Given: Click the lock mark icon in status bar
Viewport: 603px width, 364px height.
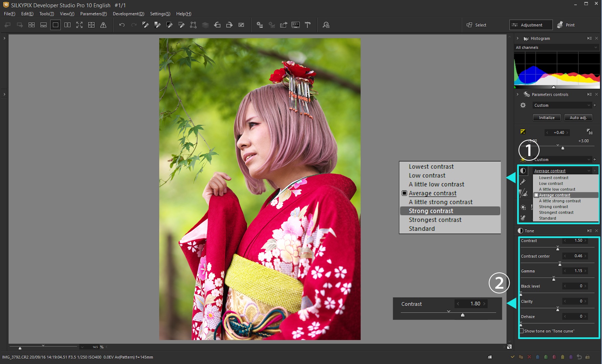Looking at the screenshot, I should (587, 357).
